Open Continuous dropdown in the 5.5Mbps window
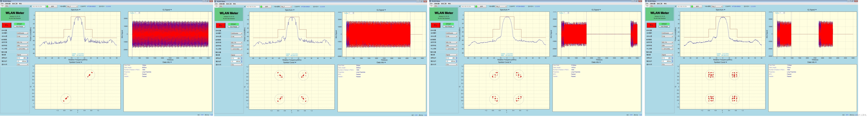868x117 pixels. (x=452, y=33)
